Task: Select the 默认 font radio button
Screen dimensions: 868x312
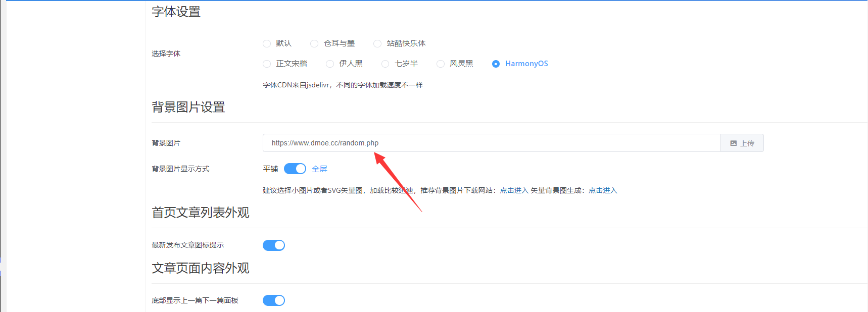Action: pyautogui.click(x=267, y=43)
